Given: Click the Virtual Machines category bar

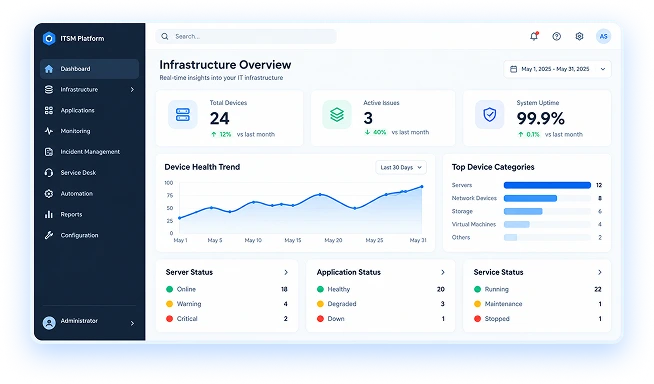Looking at the screenshot, I should 517,224.
